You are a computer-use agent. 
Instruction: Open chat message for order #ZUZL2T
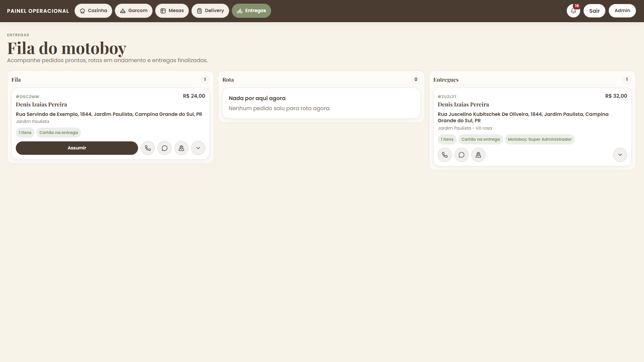(462, 155)
